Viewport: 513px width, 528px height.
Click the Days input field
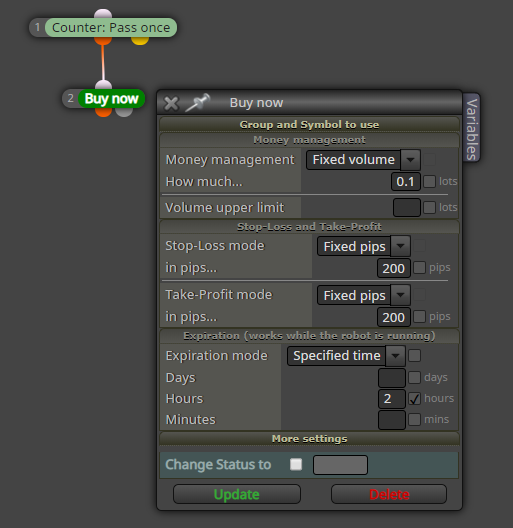tap(392, 377)
